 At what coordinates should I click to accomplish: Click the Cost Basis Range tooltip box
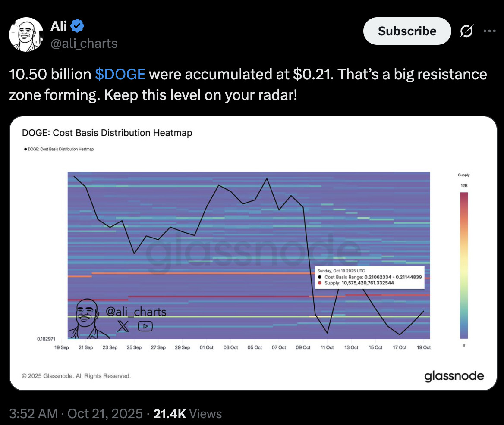[369, 278]
